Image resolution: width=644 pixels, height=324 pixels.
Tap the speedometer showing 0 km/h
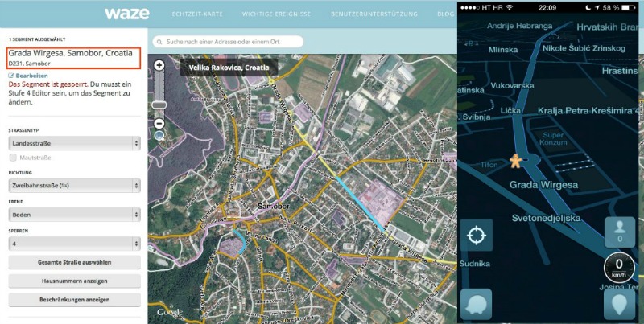coord(619,268)
